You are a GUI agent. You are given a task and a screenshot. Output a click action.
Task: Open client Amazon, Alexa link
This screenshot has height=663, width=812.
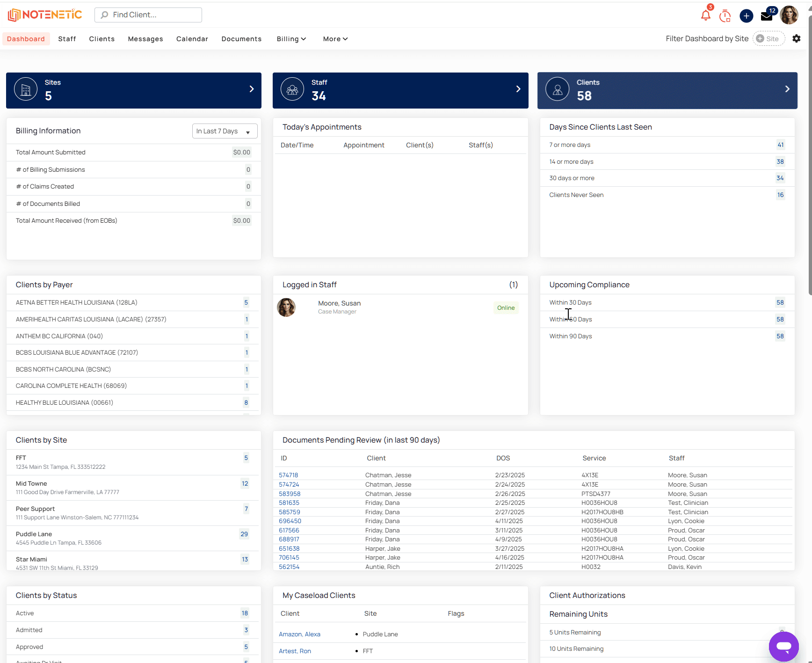[299, 634]
